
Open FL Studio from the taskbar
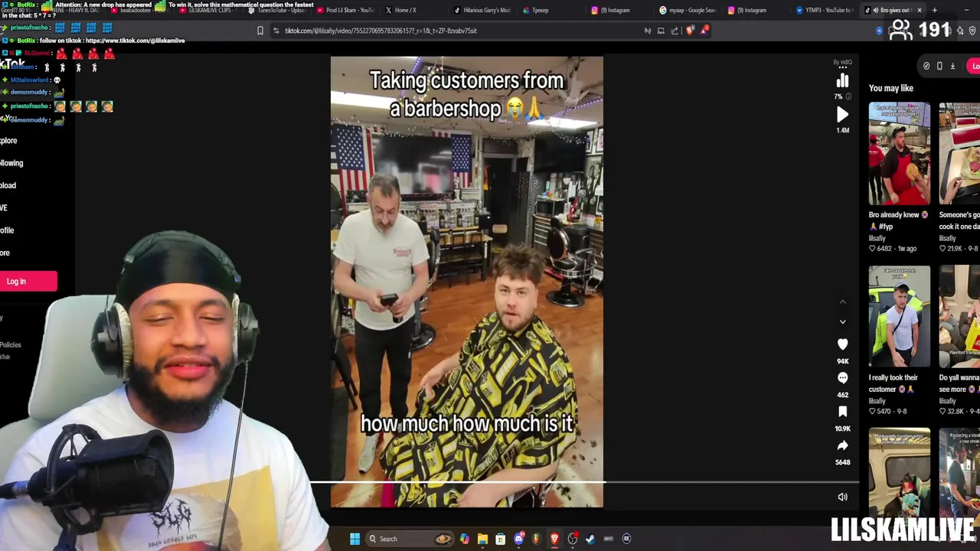pyautogui.click(x=537, y=539)
